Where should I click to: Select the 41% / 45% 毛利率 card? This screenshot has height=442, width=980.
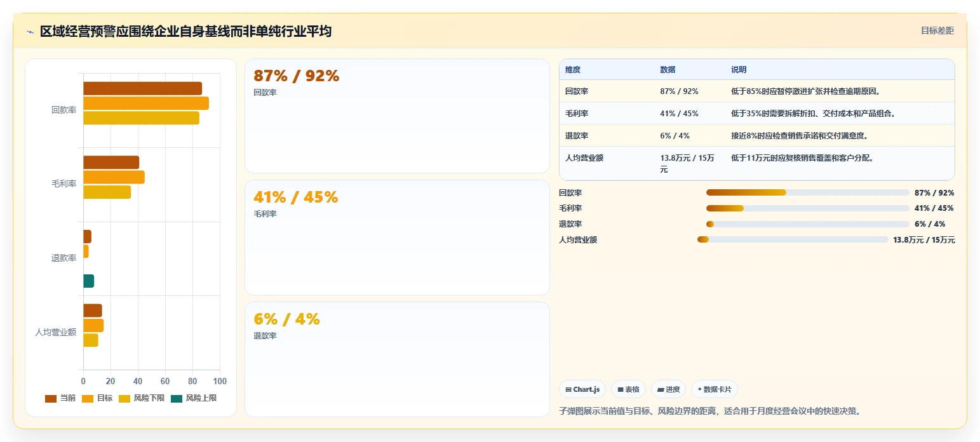pos(397,238)
